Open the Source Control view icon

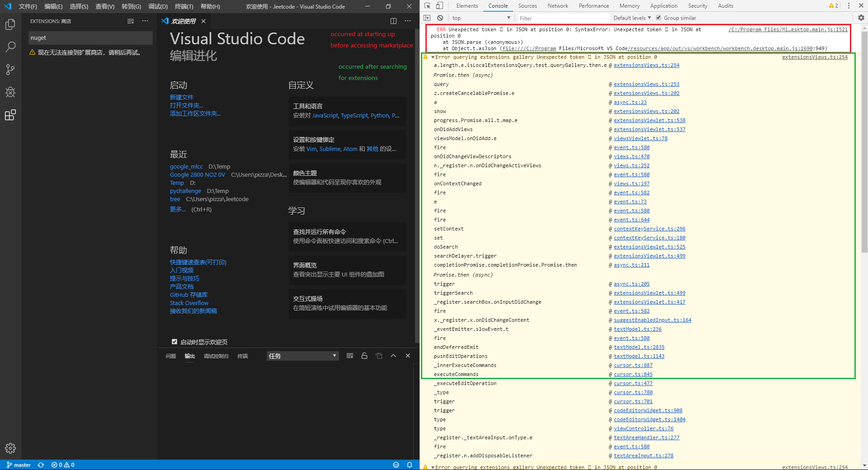tap(10, 70)
